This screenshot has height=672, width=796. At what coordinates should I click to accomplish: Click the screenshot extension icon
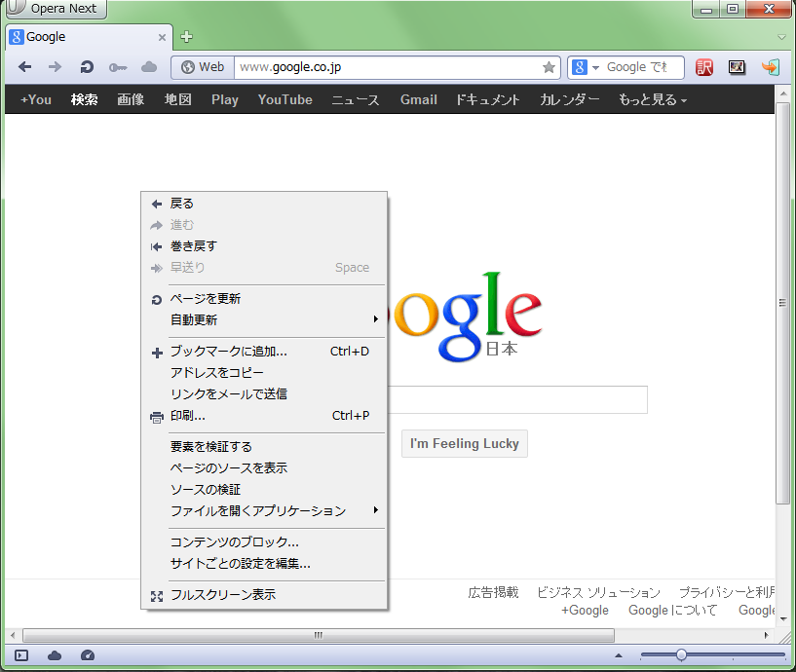pyautogui.click(x=737, y=67)
